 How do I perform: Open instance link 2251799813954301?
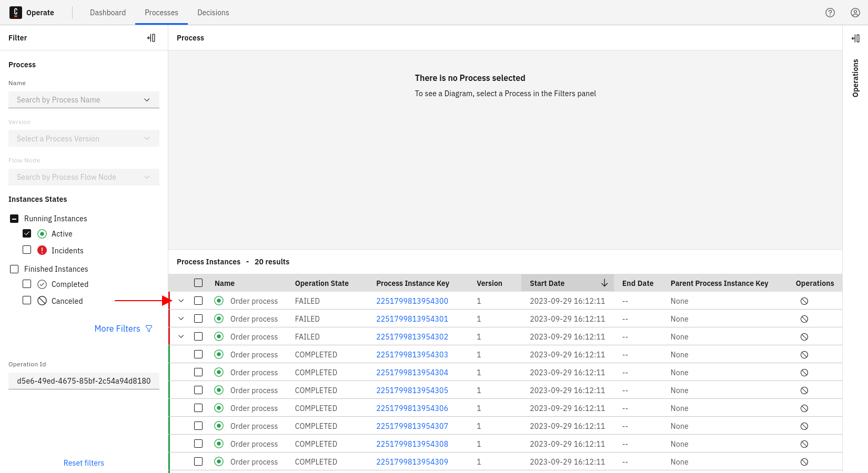tap(412, 319)
